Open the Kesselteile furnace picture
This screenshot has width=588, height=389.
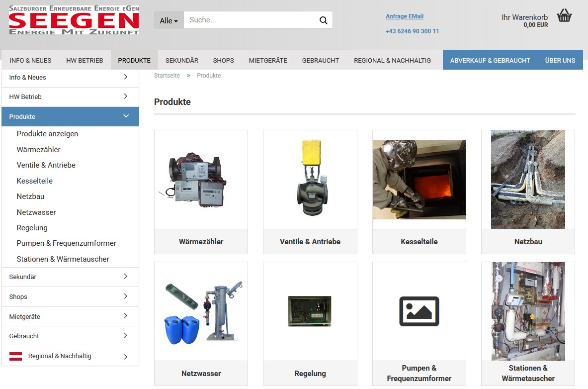point(419,180)
